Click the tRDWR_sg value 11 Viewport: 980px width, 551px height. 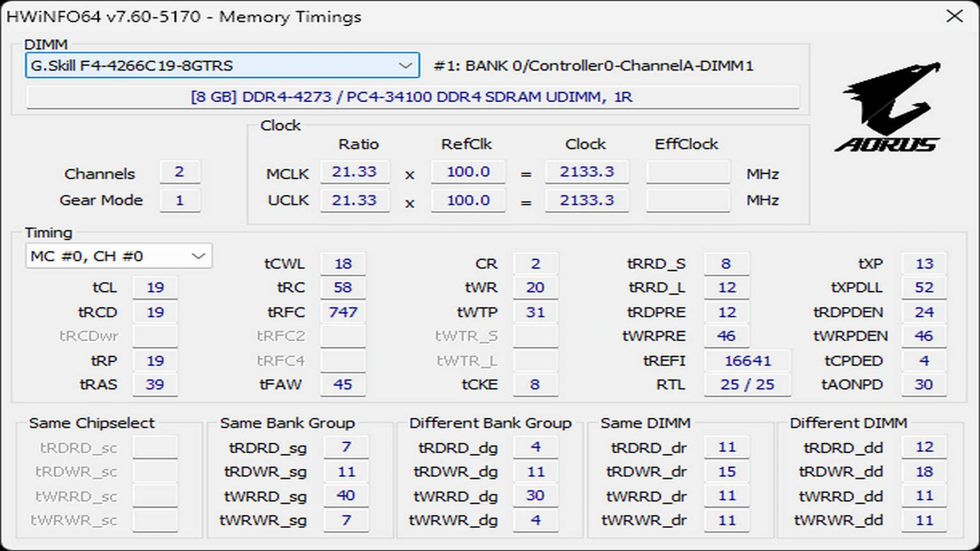tap(346, 471)
